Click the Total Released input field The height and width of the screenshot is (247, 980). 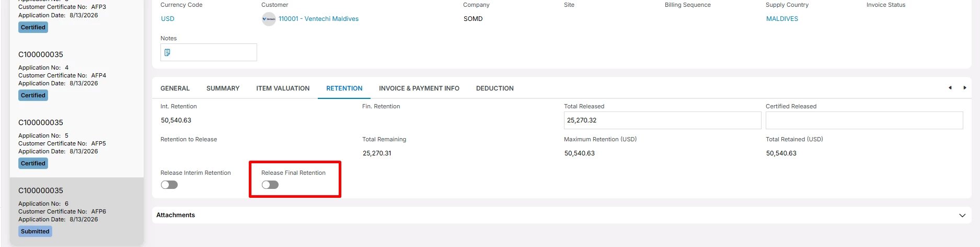coord(663,120)
